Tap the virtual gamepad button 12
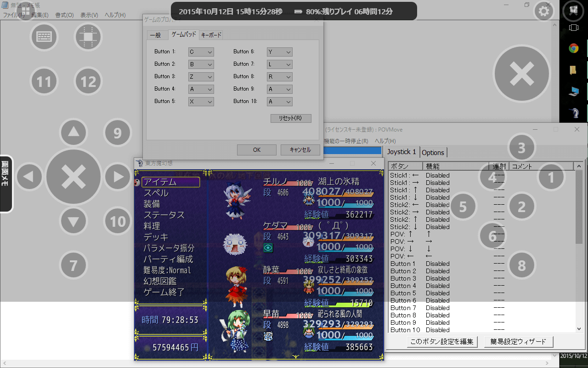Viewport: 588px width, 368px height. (88, 82)
